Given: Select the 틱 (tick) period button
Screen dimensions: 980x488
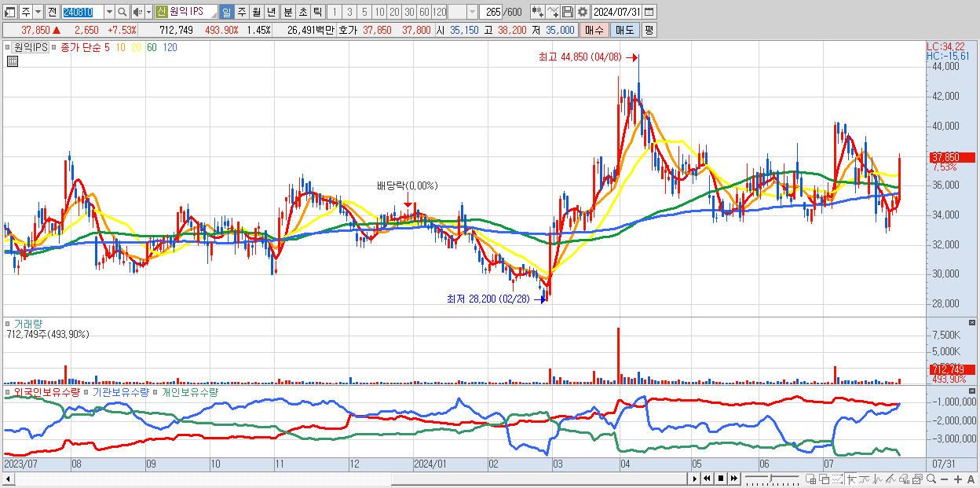Looking at the screenshot, I should (x=318, y=12).
